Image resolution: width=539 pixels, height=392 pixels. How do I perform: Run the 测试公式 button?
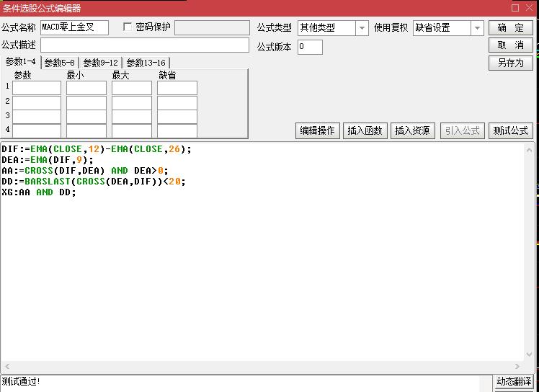point(510,130)
